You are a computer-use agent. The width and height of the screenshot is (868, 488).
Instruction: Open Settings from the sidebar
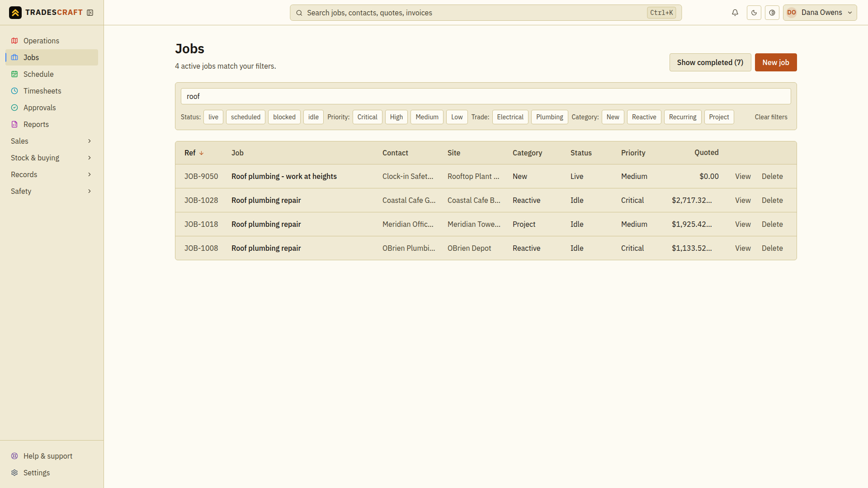pos(52,473)
